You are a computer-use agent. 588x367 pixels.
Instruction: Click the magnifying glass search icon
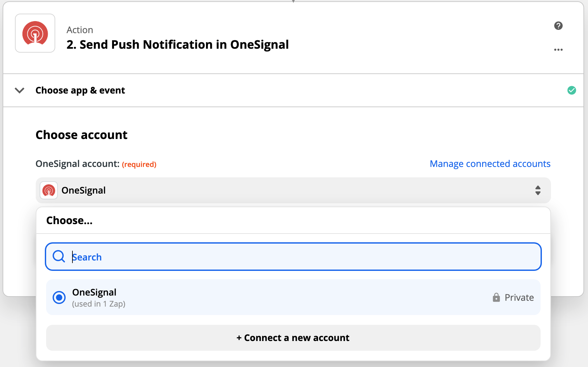(x=59, y=257)
